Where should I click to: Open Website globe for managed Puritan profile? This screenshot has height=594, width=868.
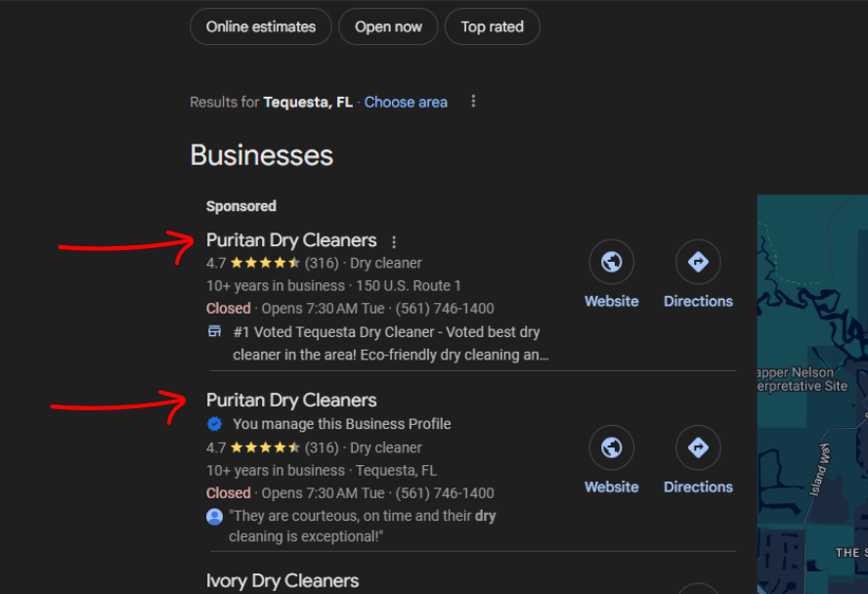[x=612, y=447]
